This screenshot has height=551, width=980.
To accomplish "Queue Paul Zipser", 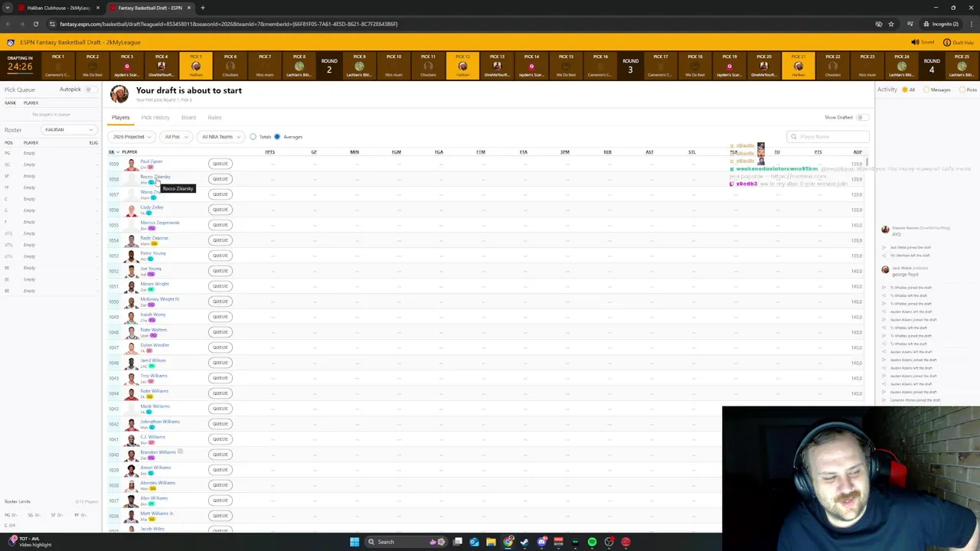I will tap(220, 164).
